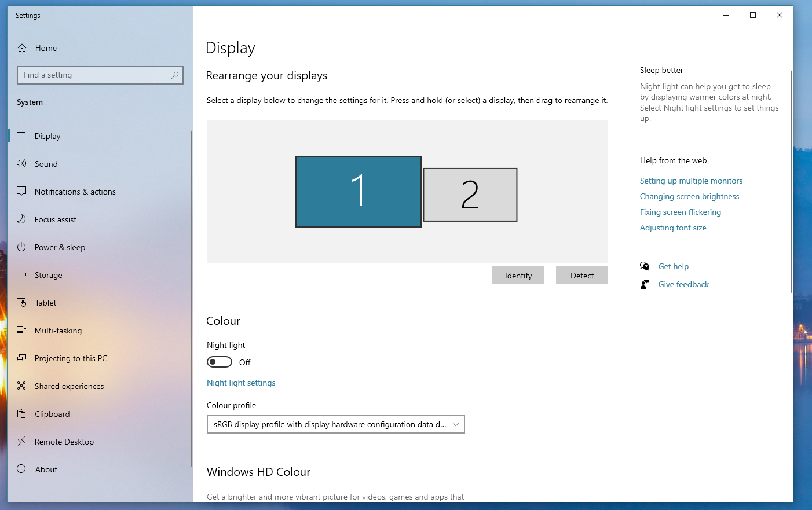This screenshot has width=812, height=510.
Task: Click the Remote Desktop icon
Action: coord(21,441)
